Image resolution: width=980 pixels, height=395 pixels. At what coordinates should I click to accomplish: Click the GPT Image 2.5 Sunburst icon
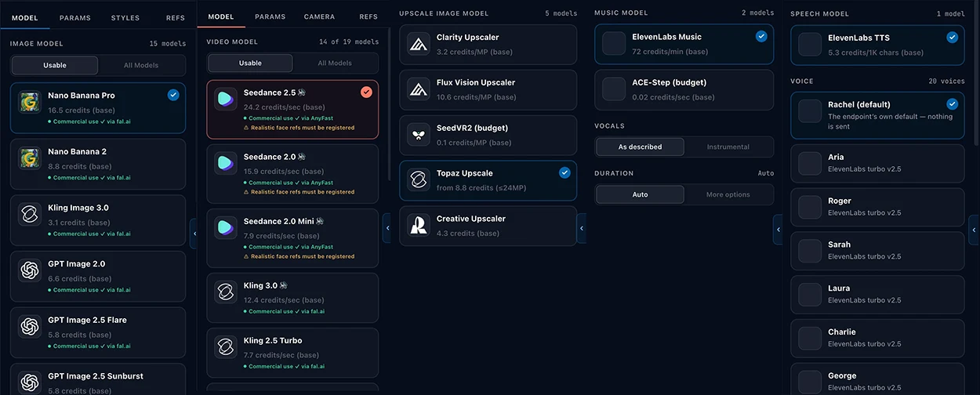tap(30, 383)
